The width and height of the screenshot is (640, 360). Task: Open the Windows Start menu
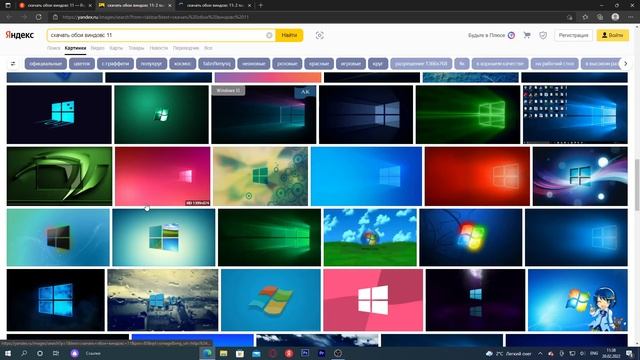(x=8, y=353)
